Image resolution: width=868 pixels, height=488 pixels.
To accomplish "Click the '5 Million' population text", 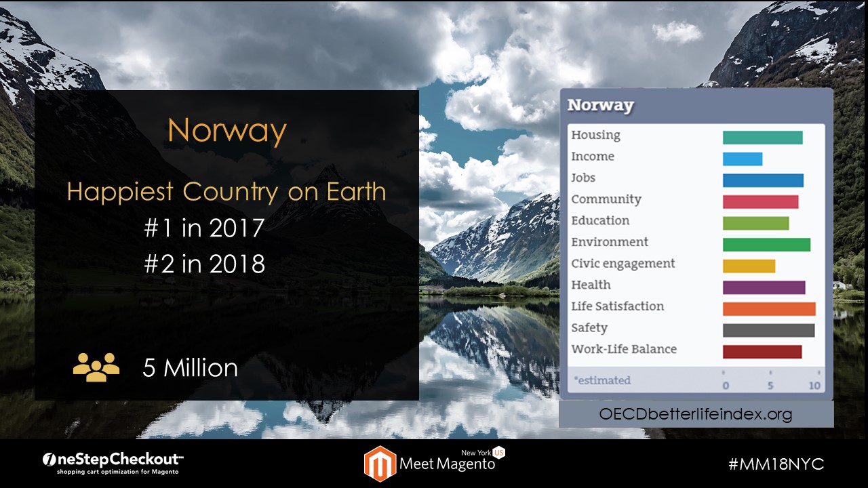I will click(x=190, y=368).
